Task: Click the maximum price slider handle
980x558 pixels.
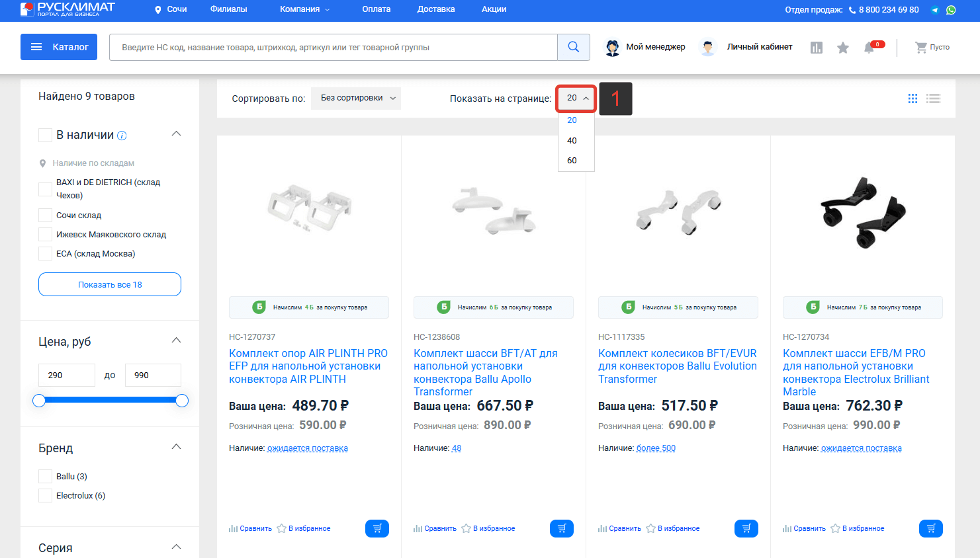Action: tap(182, 401)
